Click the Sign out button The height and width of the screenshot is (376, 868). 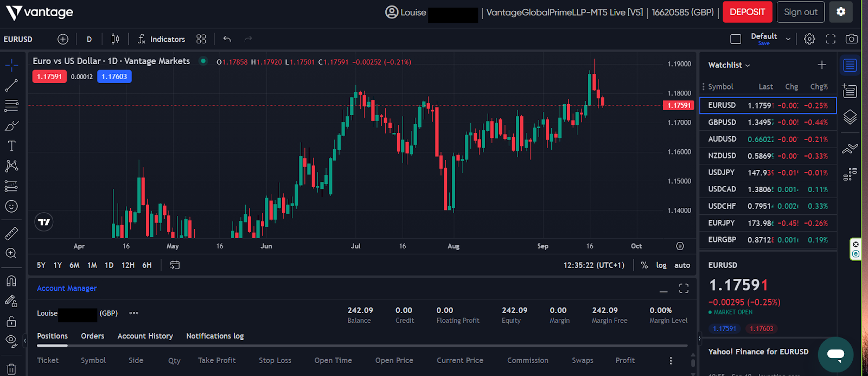point(801,12)
